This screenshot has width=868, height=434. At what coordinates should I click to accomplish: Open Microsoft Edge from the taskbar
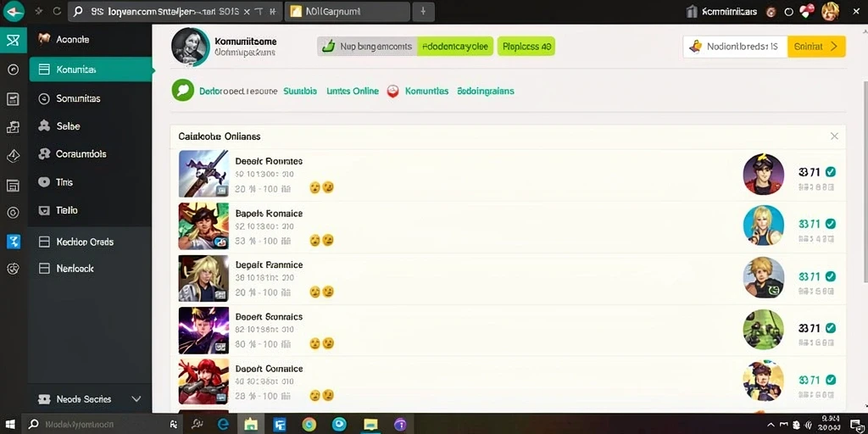223,424
